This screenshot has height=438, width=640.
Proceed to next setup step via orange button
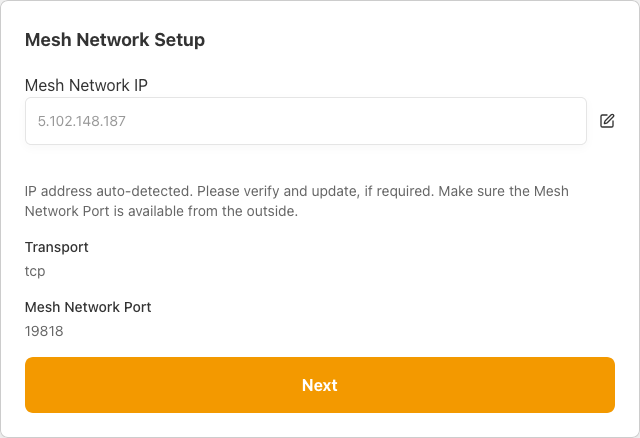[x=320, y=385]
